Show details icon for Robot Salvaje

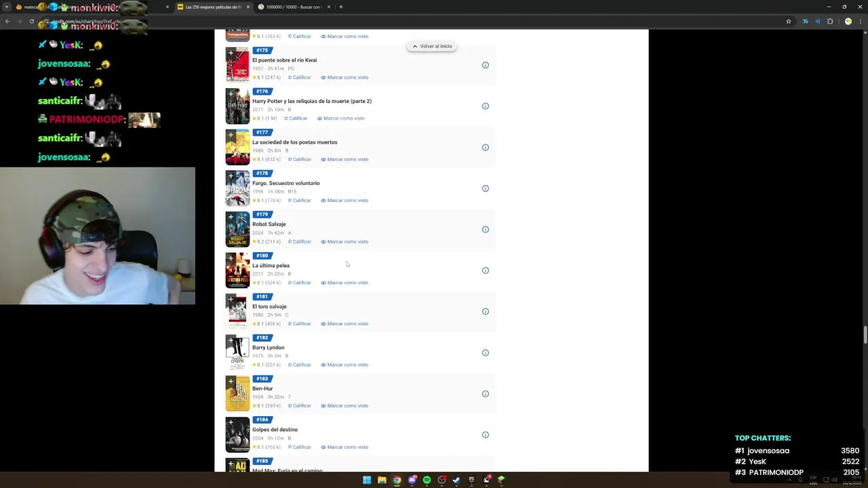coord(486,230)
